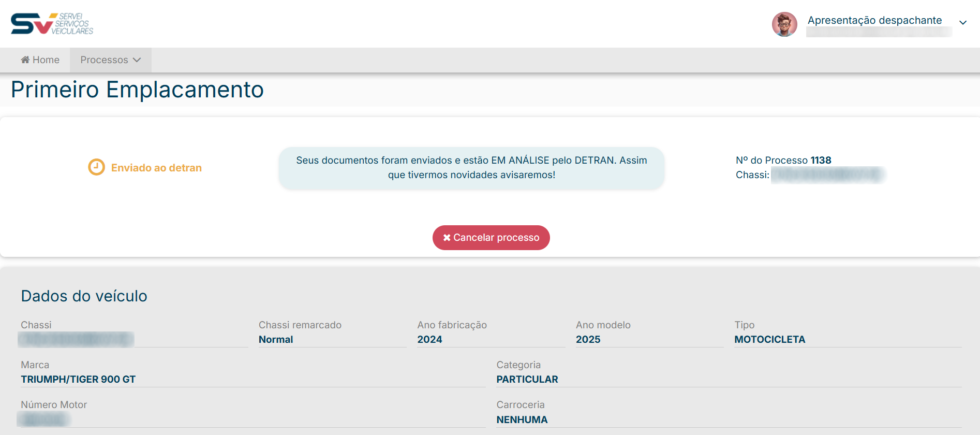980x435 pixels.
Task: Click the clock icon beside Enviado ao detran
Action: [96, 167]
